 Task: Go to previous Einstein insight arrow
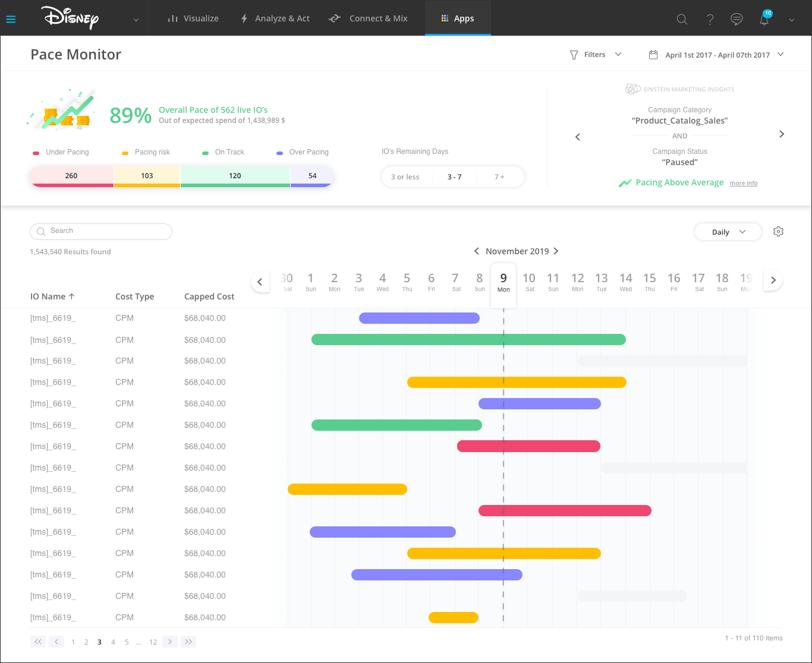[x=578, y=137]
